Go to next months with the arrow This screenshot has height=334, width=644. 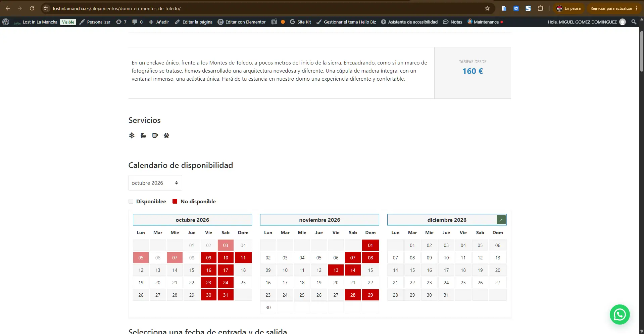[501, 220]
